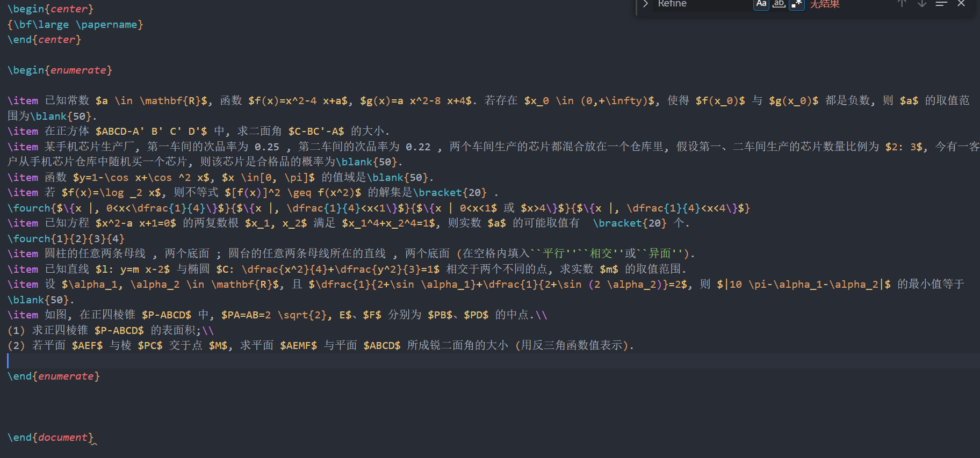Click the line (1) 求正四棱锥 的表面积
The width and height of the screenshot is (980, 458).
click(x=111, y=331)
